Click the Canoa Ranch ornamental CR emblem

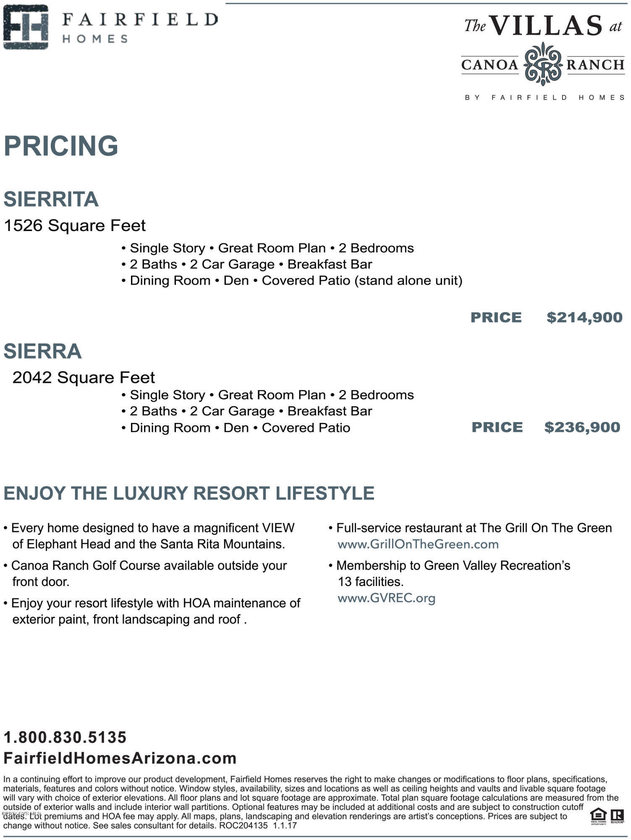pos(543,64)
